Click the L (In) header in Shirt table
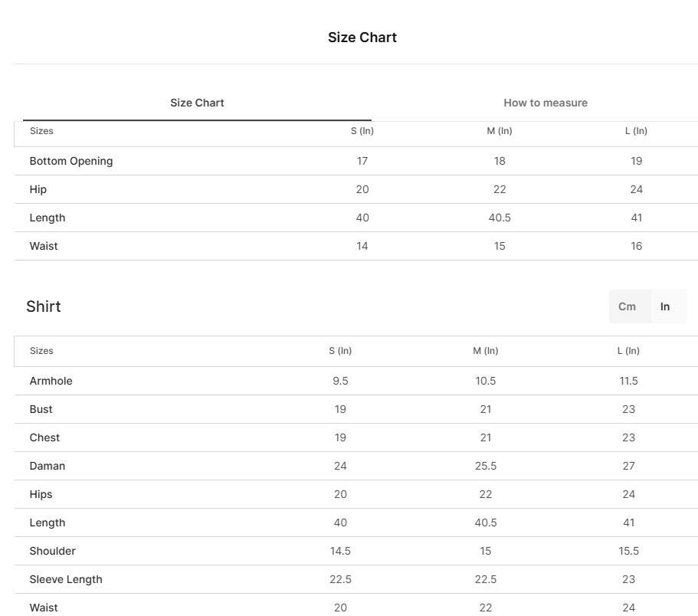The height and width of the screenshot is (616, 698). (x=628, y=351)
